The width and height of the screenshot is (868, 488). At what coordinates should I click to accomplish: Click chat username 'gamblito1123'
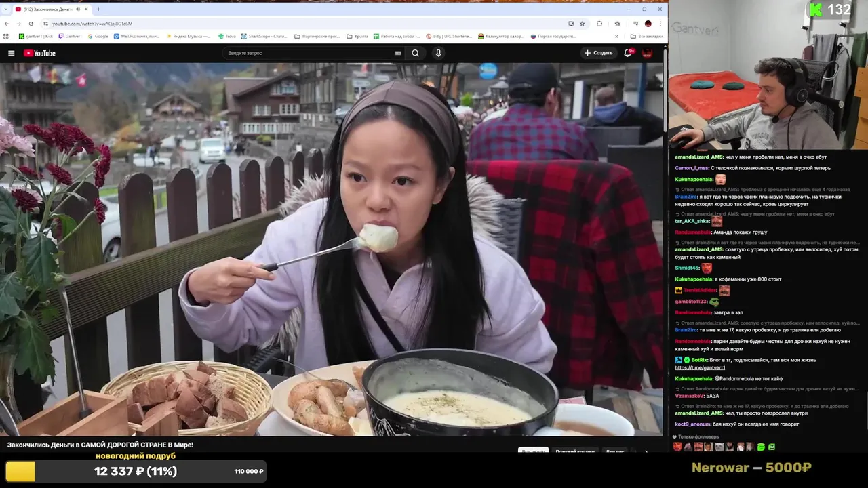pyautogui.click(x=691, y=302)
